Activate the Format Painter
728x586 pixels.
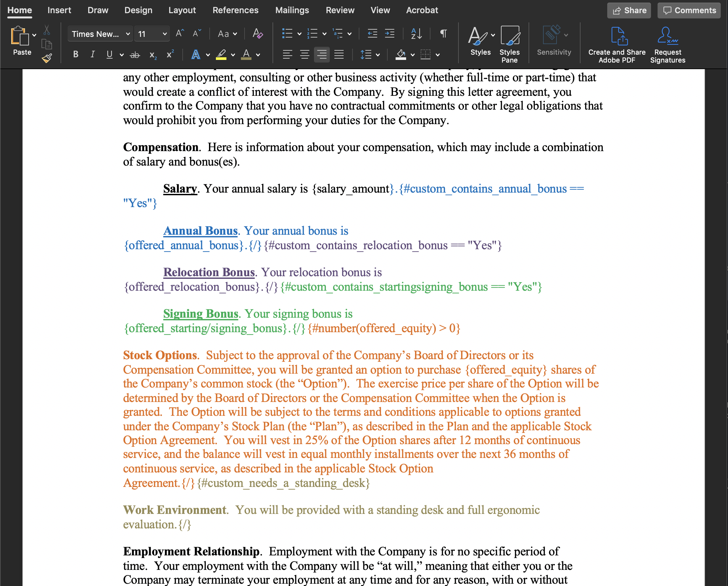tap(47, 58)
